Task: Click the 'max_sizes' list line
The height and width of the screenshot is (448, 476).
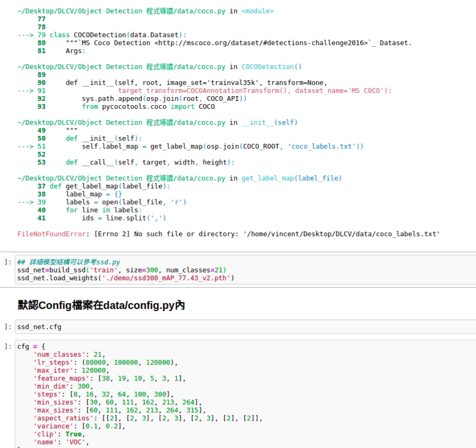Action: (120, 410)
